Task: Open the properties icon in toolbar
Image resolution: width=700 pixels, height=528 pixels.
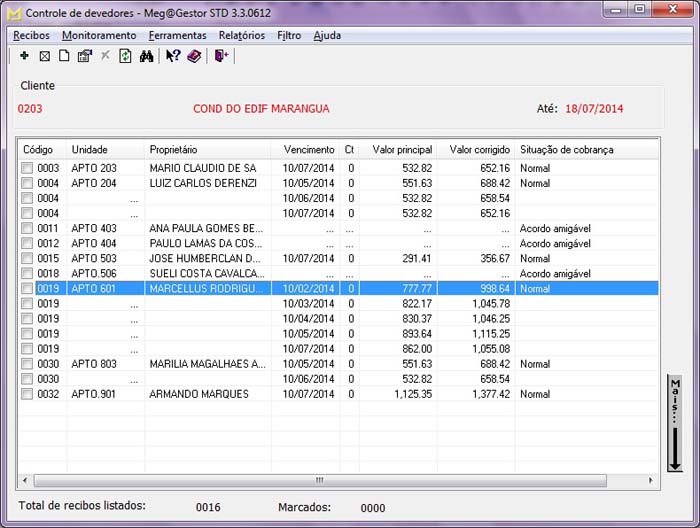Action: click(x=84, y=57)
